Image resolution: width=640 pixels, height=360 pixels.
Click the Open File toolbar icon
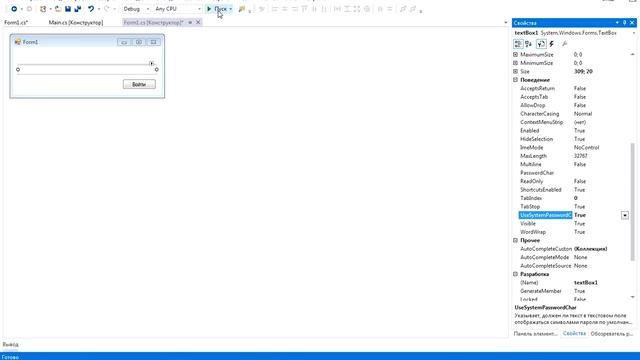[x=58, y=9]
